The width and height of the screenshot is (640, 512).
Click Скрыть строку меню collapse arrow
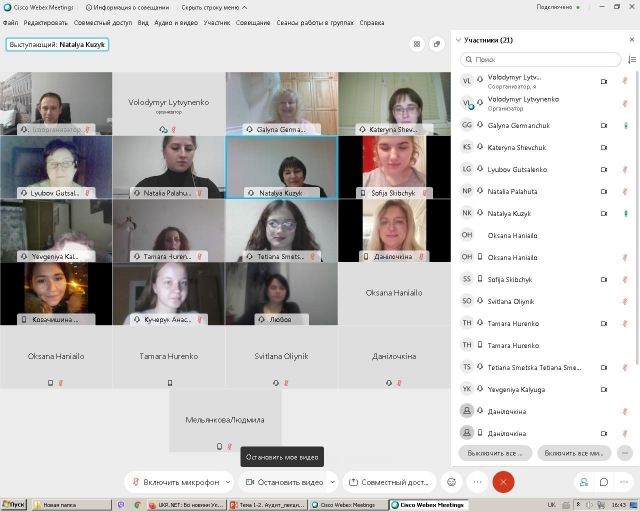(244, 7)
